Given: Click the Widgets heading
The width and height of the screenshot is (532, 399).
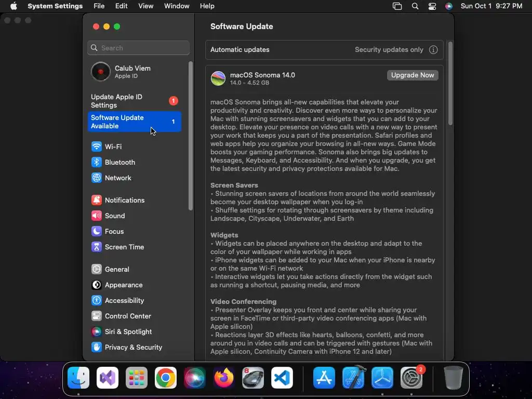Looking at the screenshot, I should 224,235.
